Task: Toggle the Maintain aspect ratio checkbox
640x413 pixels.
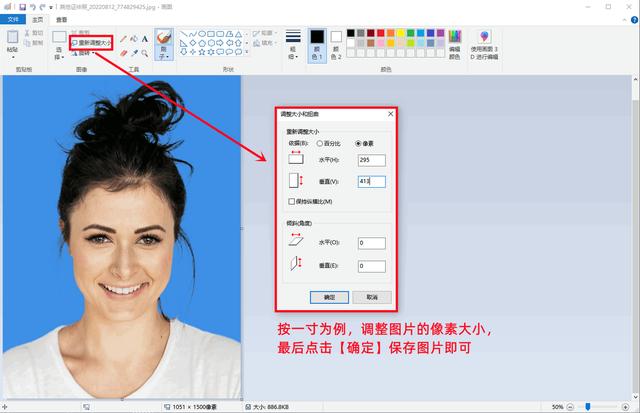Action: click(x=291, y=202)
